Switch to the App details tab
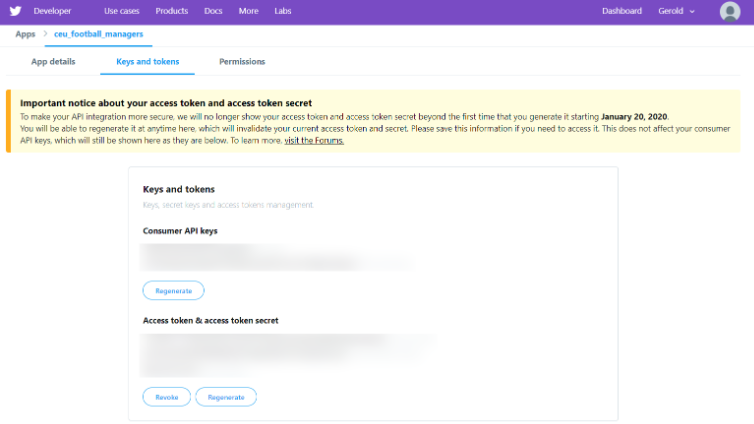Image resolution: width=754 pixels, height=424 pixels. [53, 62]
